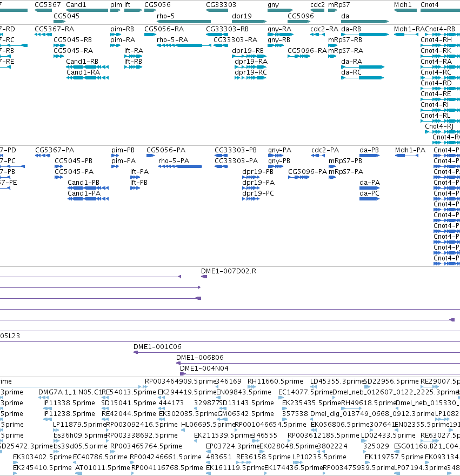Open transcript da-RA label
460x476 pixels.
tap(351, 61)
